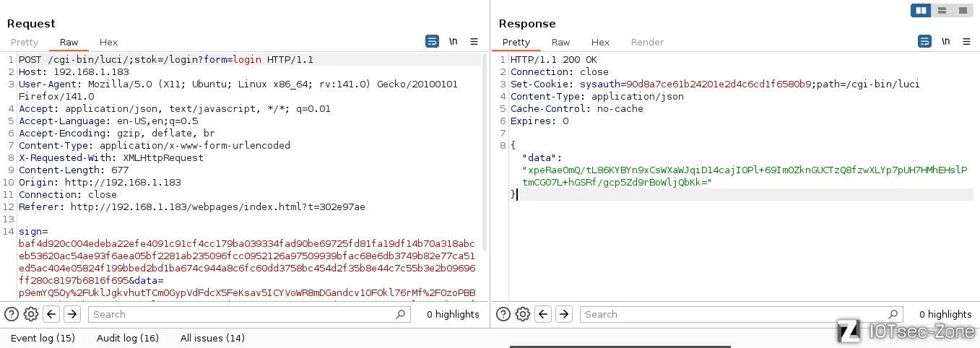Switch Response view to Raw tab
Viewport: 980px width, 348px height.
(x=561, y=42)
